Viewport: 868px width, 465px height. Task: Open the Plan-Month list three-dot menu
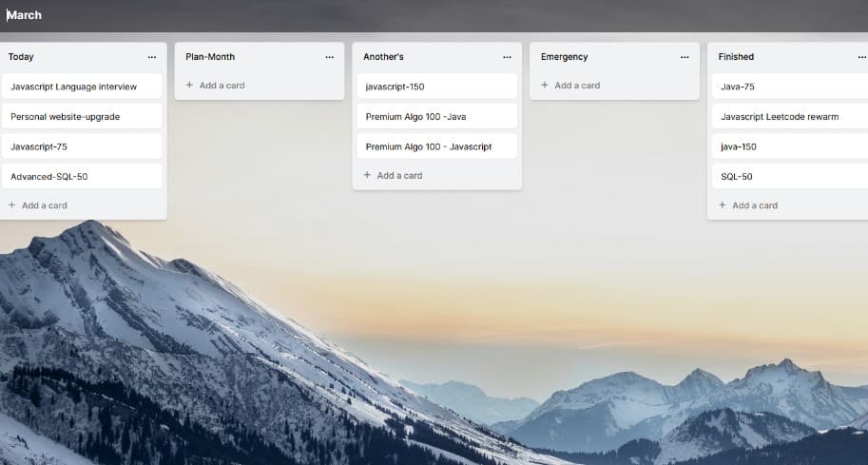(329, 57)
